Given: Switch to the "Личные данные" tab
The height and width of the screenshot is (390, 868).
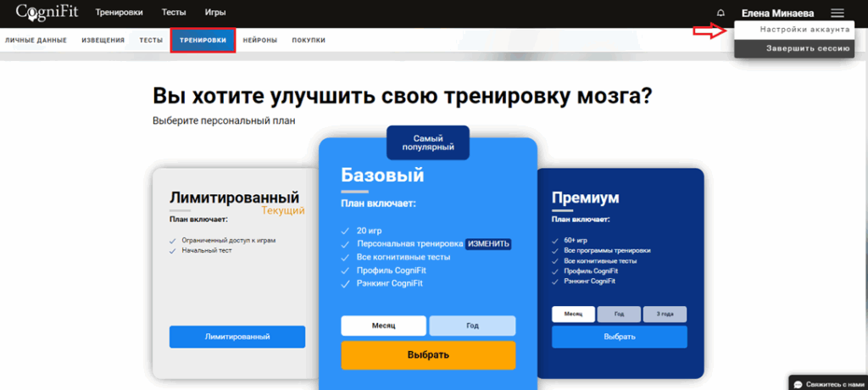Looking at the screenshot, I should (x=36, y=40).
